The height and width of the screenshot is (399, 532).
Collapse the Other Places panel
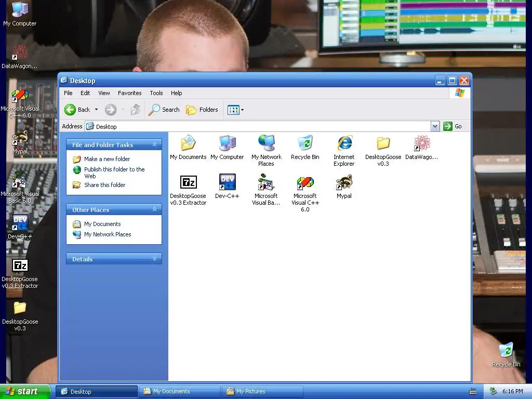pyautogui.click(x=155, y=209)
